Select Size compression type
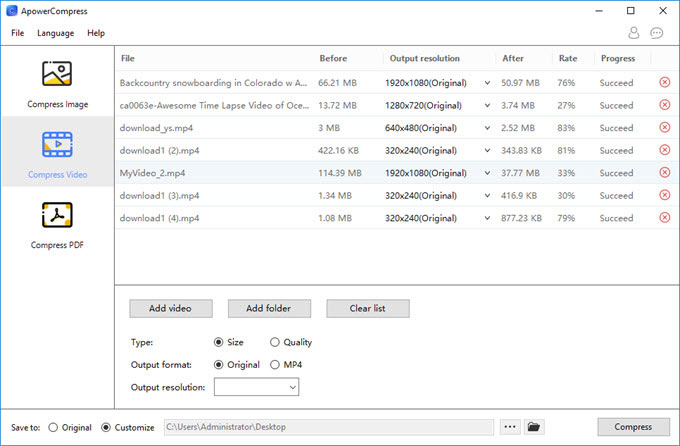 point(219,342)
